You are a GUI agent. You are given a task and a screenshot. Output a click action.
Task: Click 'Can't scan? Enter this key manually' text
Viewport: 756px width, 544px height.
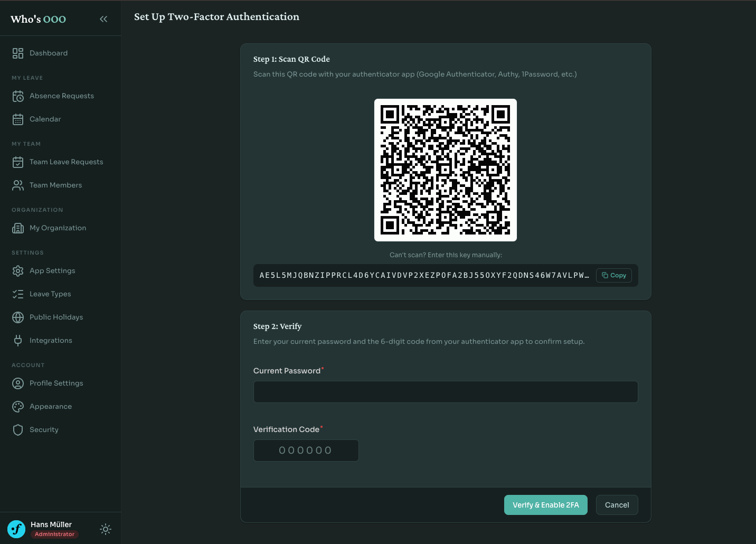point(446,255)
